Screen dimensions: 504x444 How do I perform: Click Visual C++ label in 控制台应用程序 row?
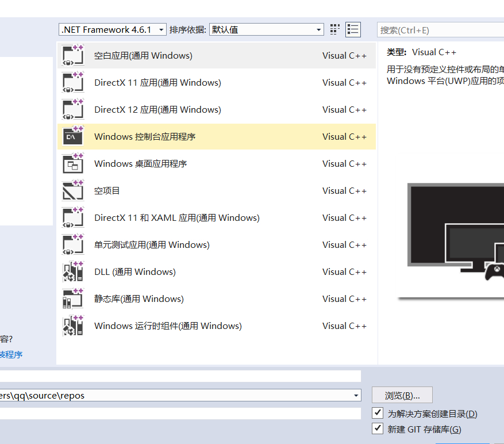pyautogui.click(x=345, y=137)
